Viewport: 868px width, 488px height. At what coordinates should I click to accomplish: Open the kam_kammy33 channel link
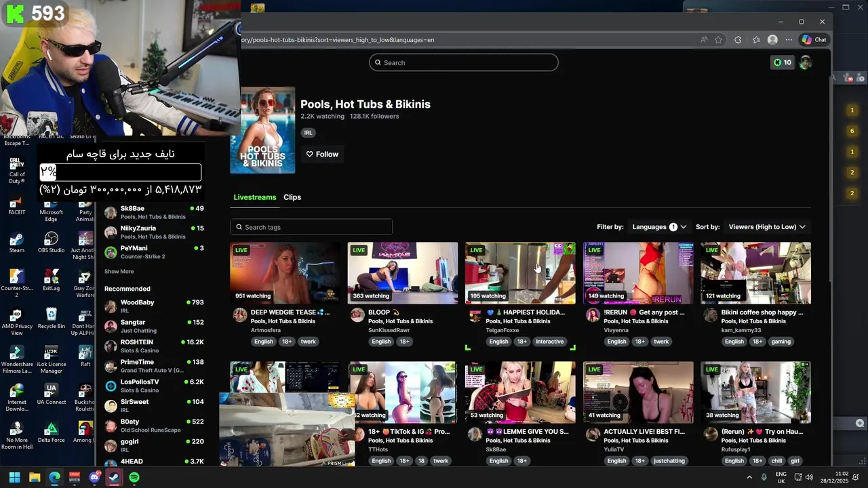click(x=741, y=330)
